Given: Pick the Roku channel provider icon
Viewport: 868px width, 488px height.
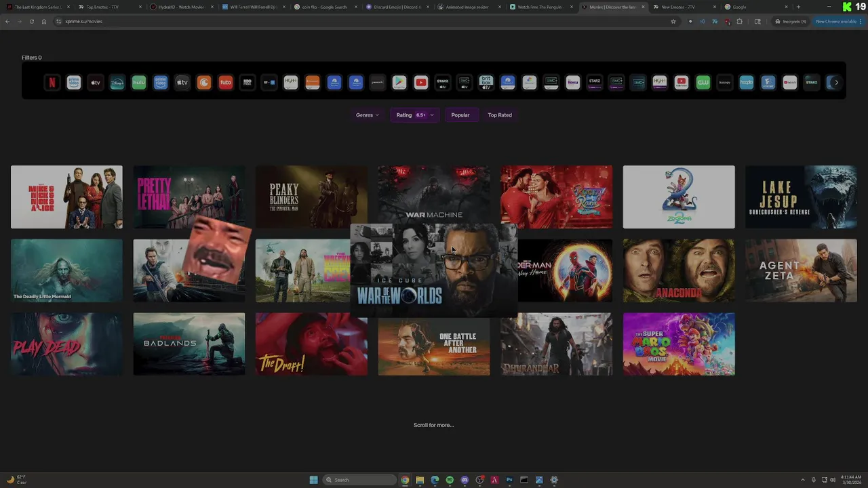Looking at the screenshot, I should pyautogui.click(x=573, y=83).
